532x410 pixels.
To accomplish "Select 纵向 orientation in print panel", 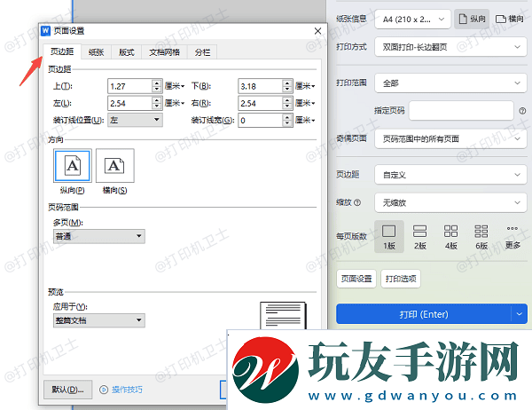I will (472, 19).
